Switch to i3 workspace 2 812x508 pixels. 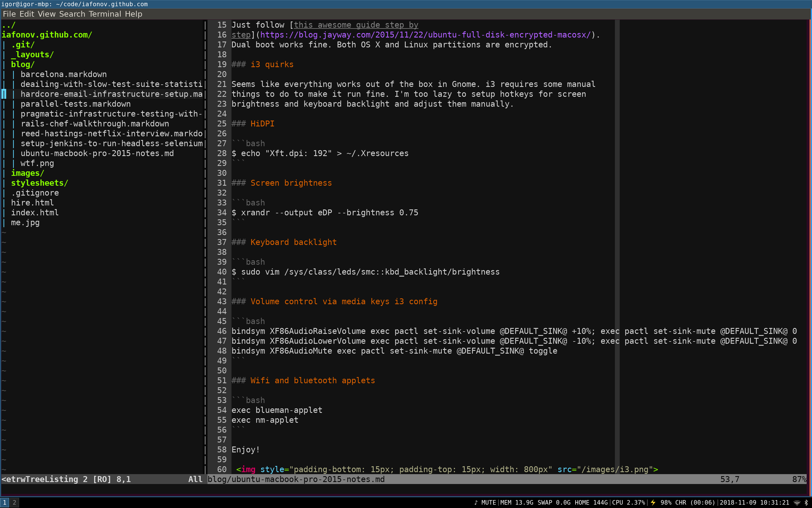(14, 503)
